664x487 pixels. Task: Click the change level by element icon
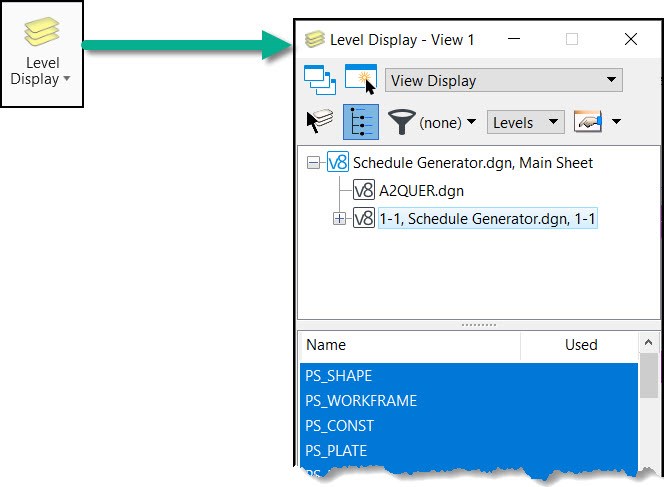(x=320, y=122)
